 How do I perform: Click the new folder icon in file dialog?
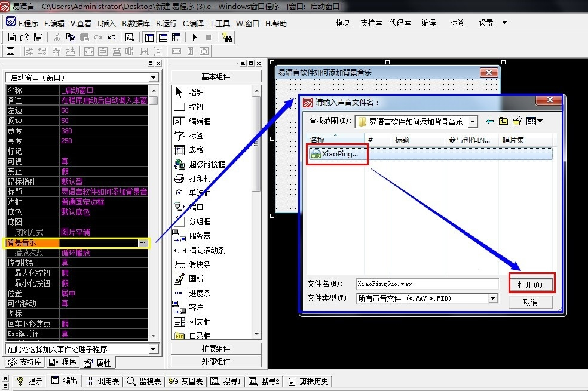[517, 121]
